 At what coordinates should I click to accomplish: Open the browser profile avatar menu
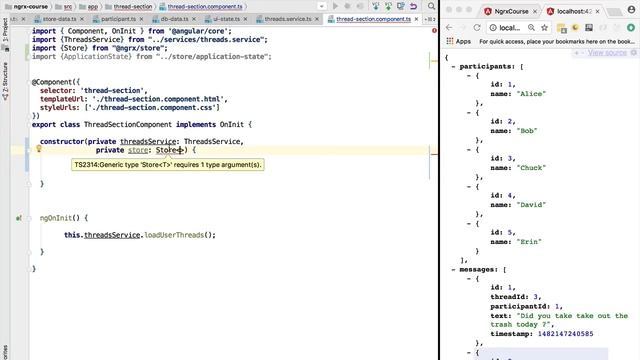click(x=631, y=10)
